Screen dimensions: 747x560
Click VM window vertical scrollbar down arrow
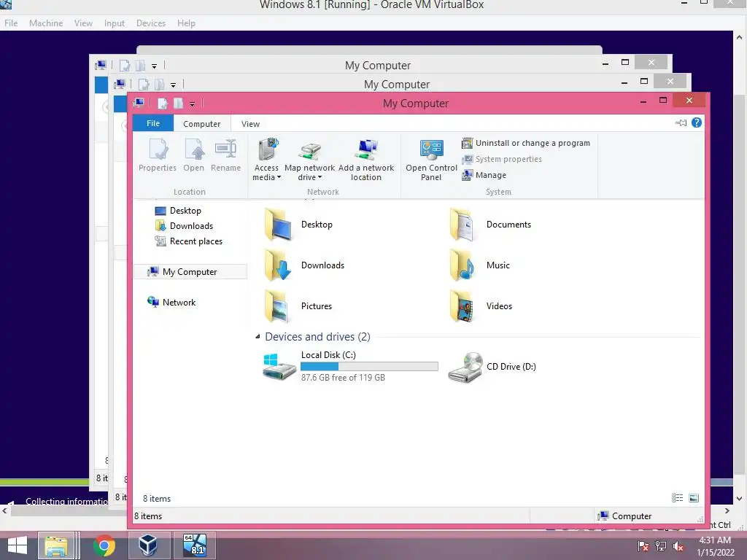740,499
